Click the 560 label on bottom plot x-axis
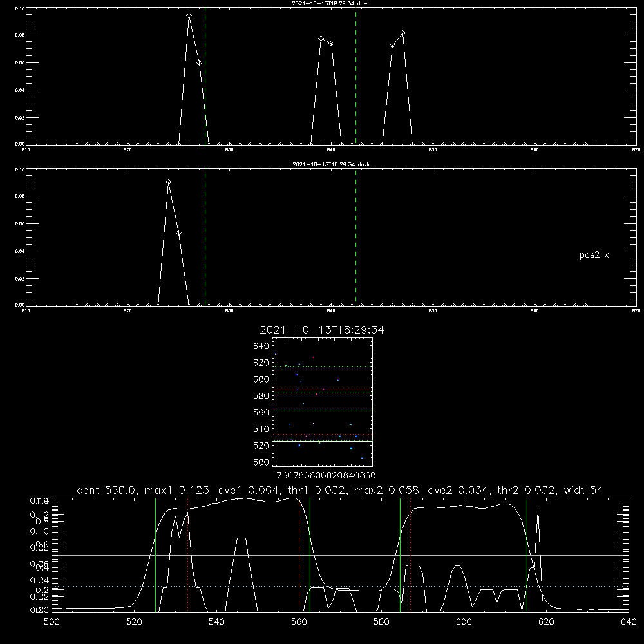 (299, 622)
